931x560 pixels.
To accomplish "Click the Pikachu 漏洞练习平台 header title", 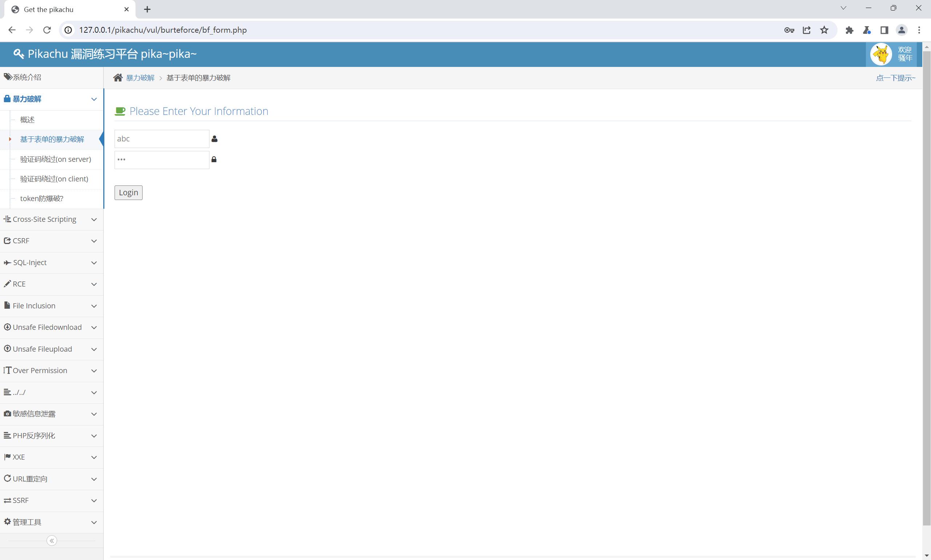I will [112, 54].
